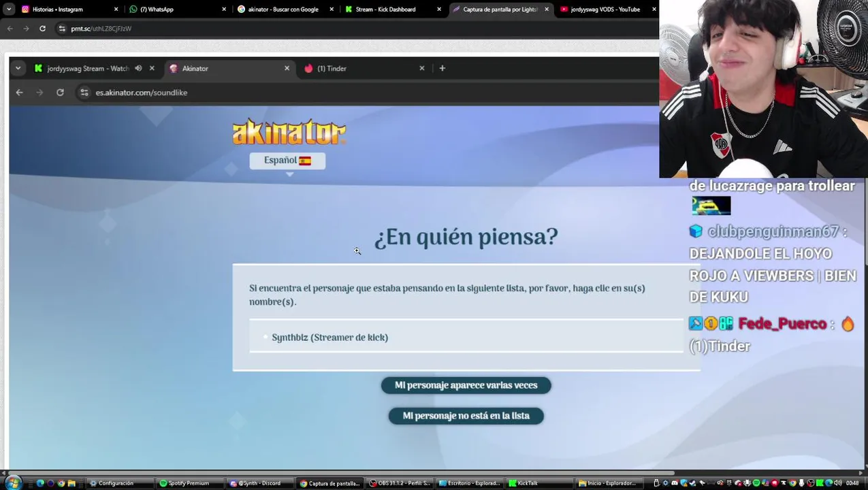The image size is (868, 490).
Task: Launch Edge from the quick launch bar
Action: 40,483
